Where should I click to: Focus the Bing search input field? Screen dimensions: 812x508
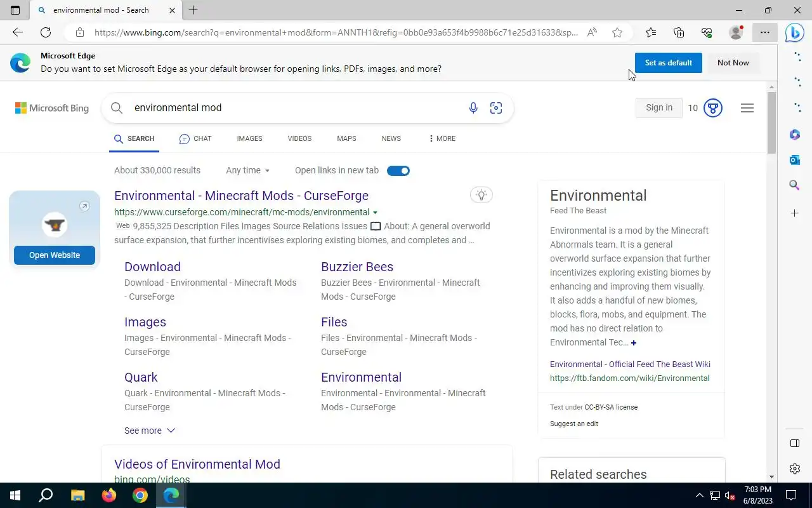pyautogui.click(x=297, y=108)
